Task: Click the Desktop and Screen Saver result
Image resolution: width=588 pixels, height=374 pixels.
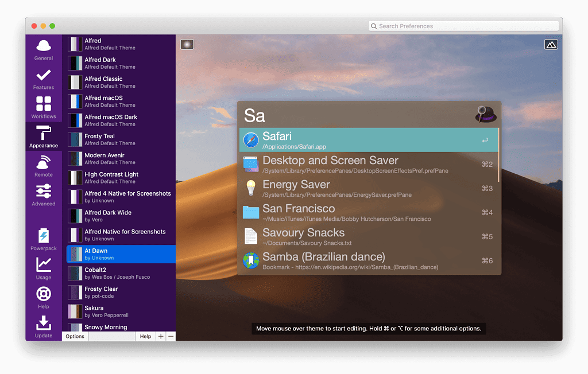Action: tap(369, 164)
